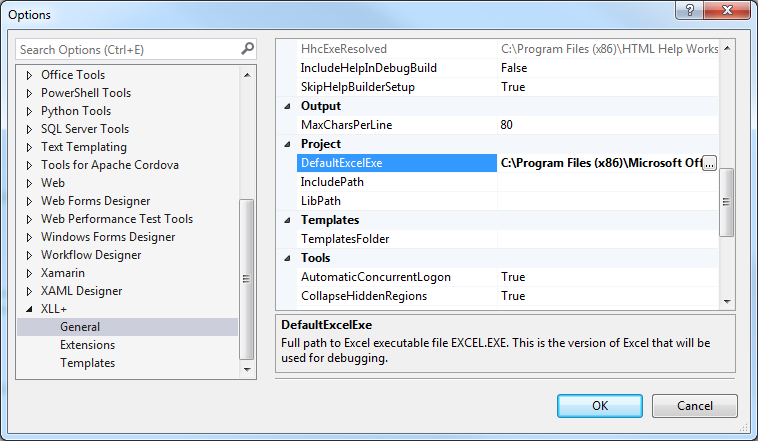Expand the Office Tools node
The height and width of the screenshot is (441, 758).
coord(29,75)
